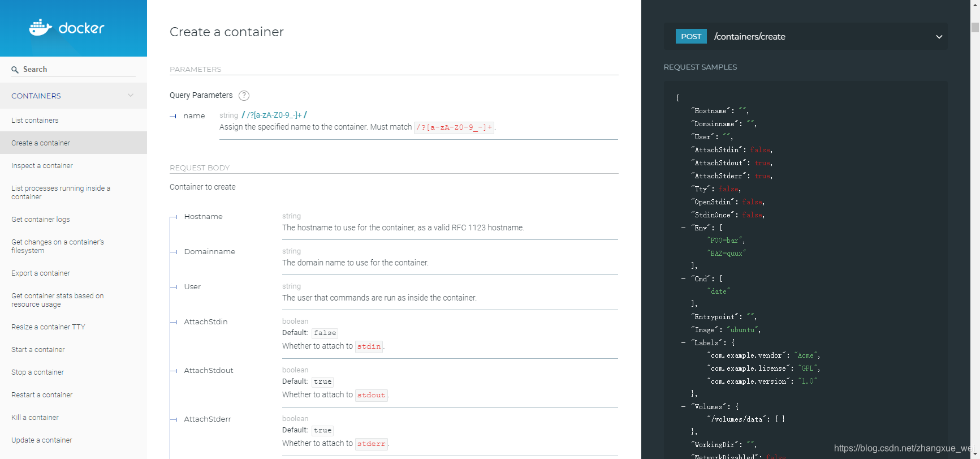Click the Create a container heading
The height and width of the screenshot is (459, 980).
pyautogui.click(x=227, y=32)
